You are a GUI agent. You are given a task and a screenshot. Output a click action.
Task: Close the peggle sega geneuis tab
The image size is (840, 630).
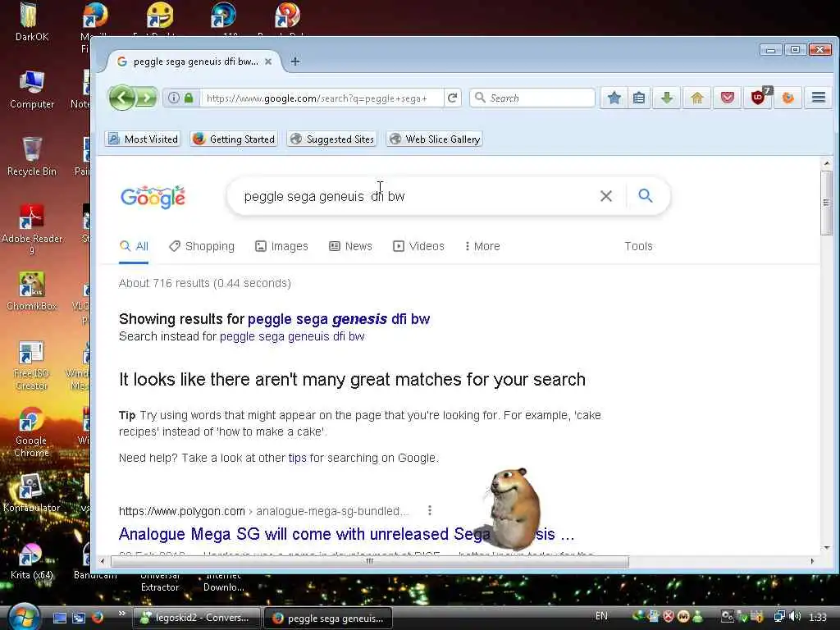pos(268,62)
